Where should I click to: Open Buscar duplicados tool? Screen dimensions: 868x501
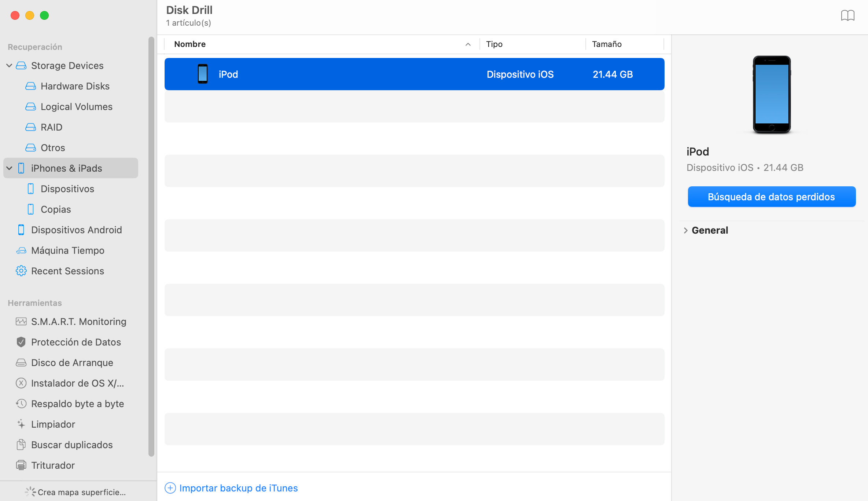coord(72,445)
